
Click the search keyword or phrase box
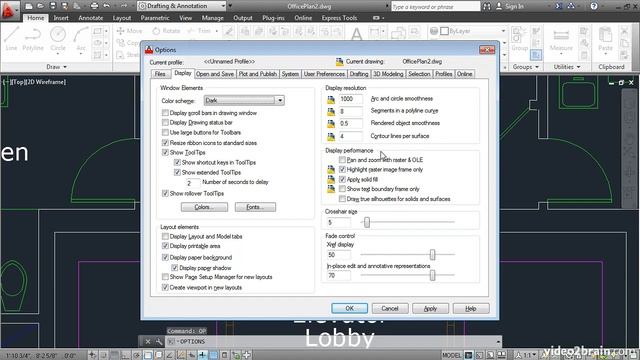click(x=436, y=7)
